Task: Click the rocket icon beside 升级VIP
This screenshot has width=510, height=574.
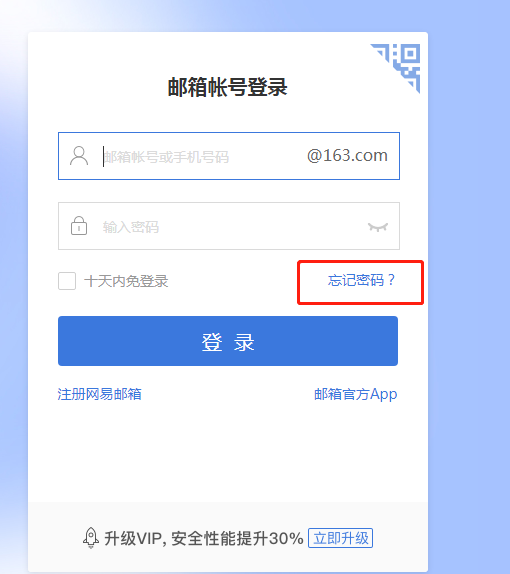Action: [91, 538]
